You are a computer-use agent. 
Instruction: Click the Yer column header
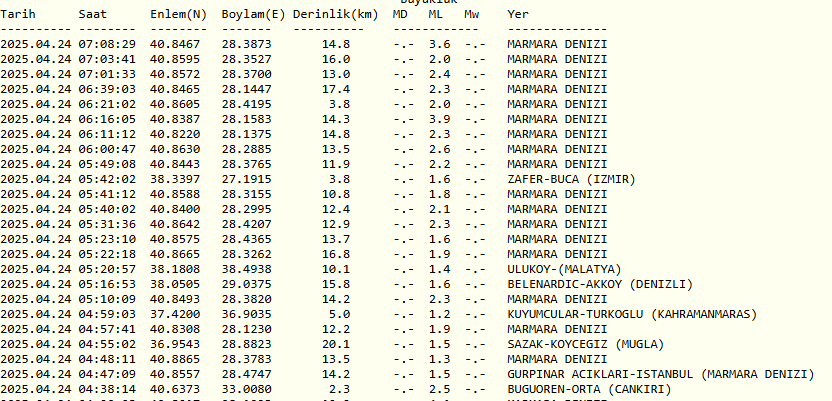click(x=518, y=16)
